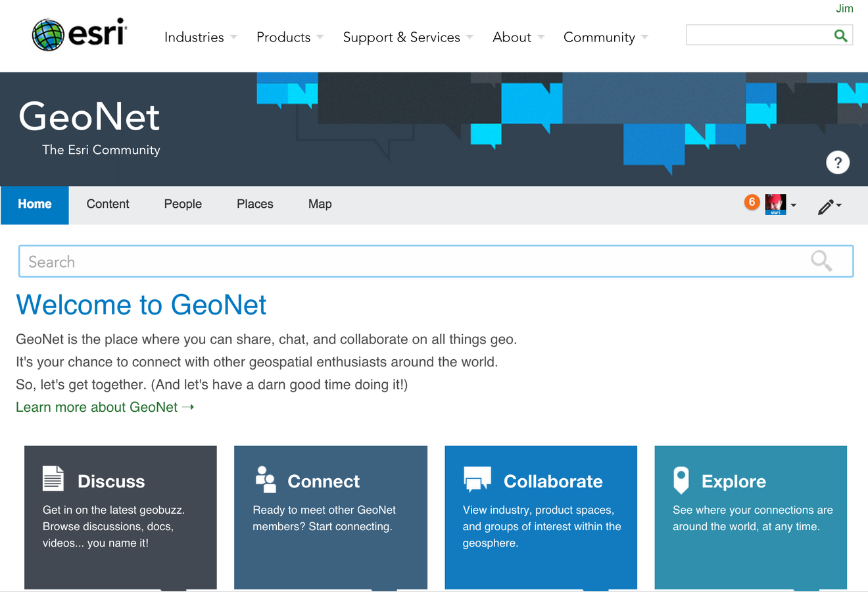Expand the Industries dropdown menu
Viewport: 868px width, 592px height.
201,37
